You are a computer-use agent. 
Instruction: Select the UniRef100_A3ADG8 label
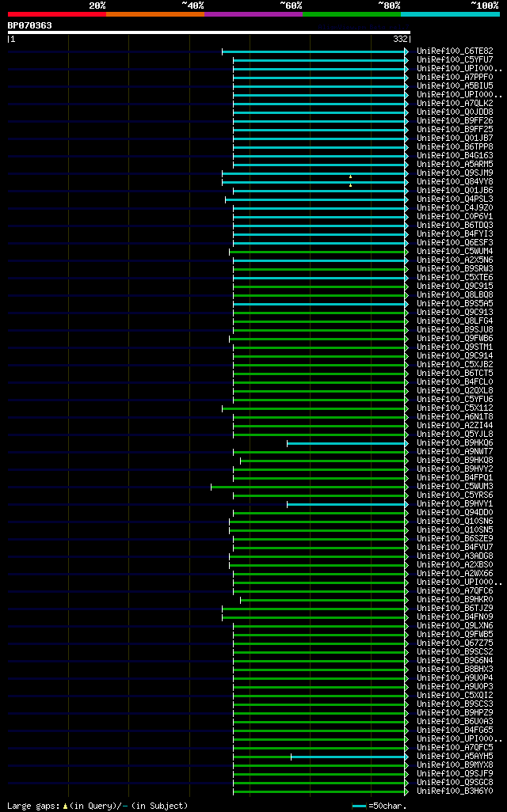pos(456,556)
